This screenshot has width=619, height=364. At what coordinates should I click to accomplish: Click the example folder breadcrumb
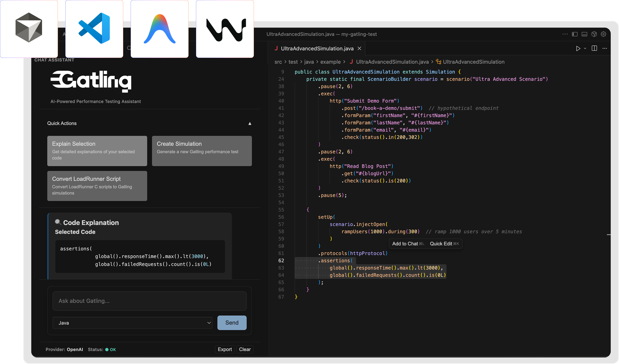(330, 62)
